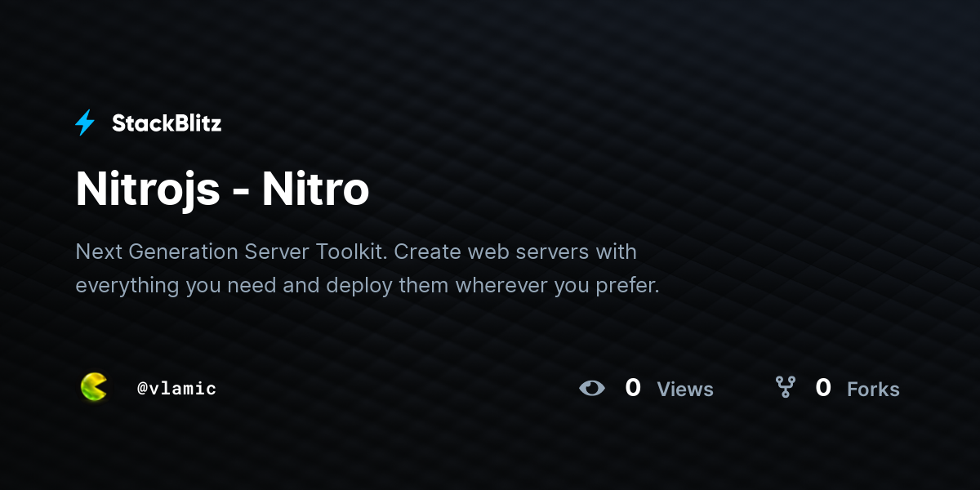Open the @vlamic author handle
Image resolution: width=980 pixels, height=490 pixels.
(177, 389)
